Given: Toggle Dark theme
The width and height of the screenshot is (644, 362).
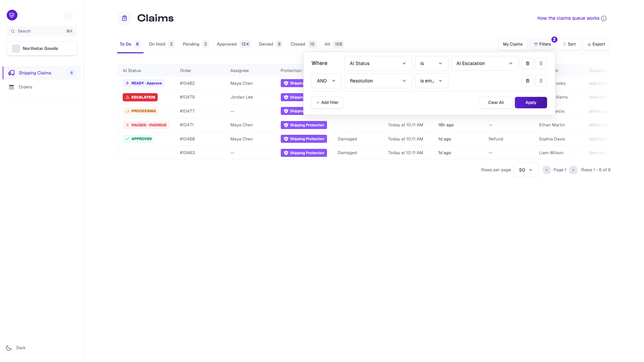Looking at the screenshot, I should 16,348.
